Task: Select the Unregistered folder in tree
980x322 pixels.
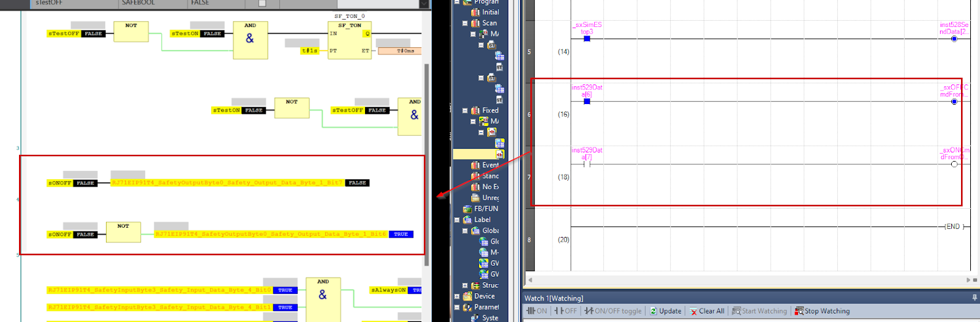Action: (x=491, y=198)
